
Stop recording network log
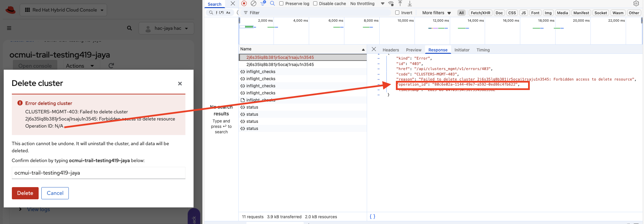click(244, 3)
